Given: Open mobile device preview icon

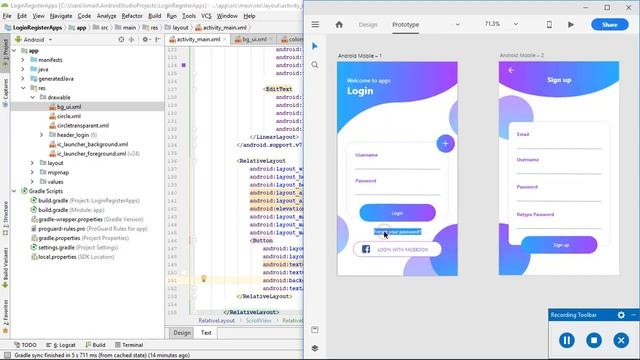Looking at the screenshot, I should (549, 24).
